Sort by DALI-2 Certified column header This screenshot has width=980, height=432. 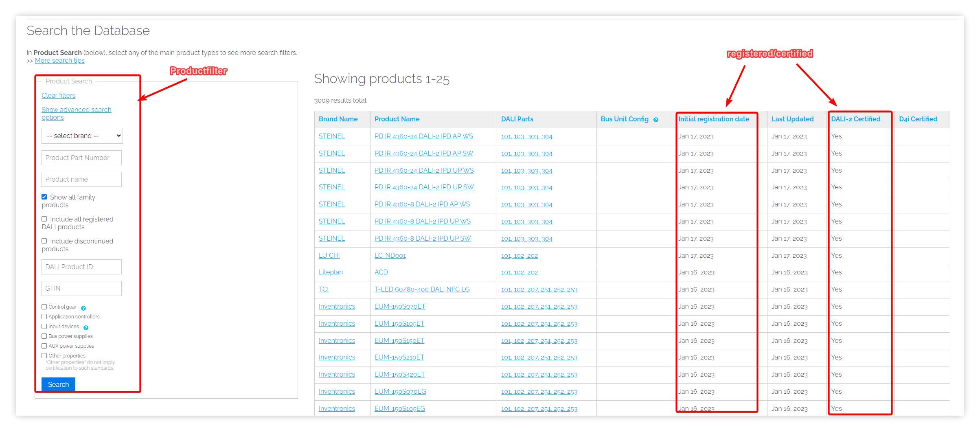click(855, 119)
